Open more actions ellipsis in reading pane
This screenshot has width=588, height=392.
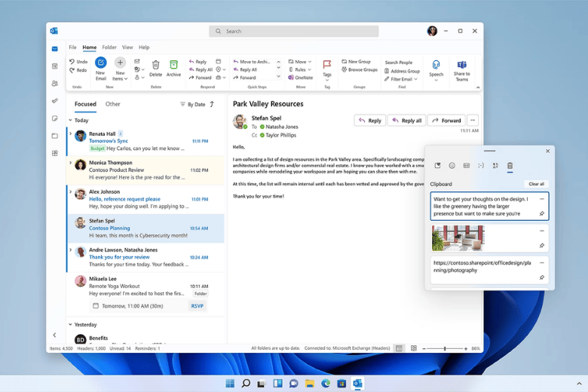click(473, 121)
